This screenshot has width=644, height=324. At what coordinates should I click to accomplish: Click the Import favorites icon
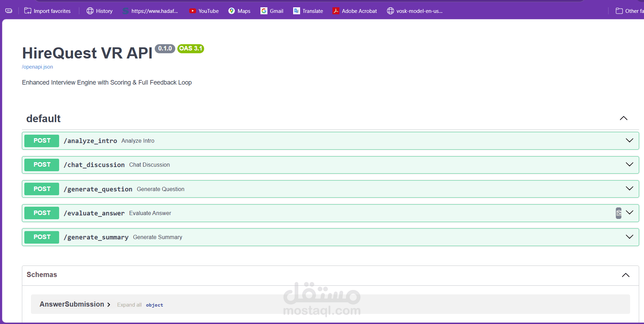point(27,11)
